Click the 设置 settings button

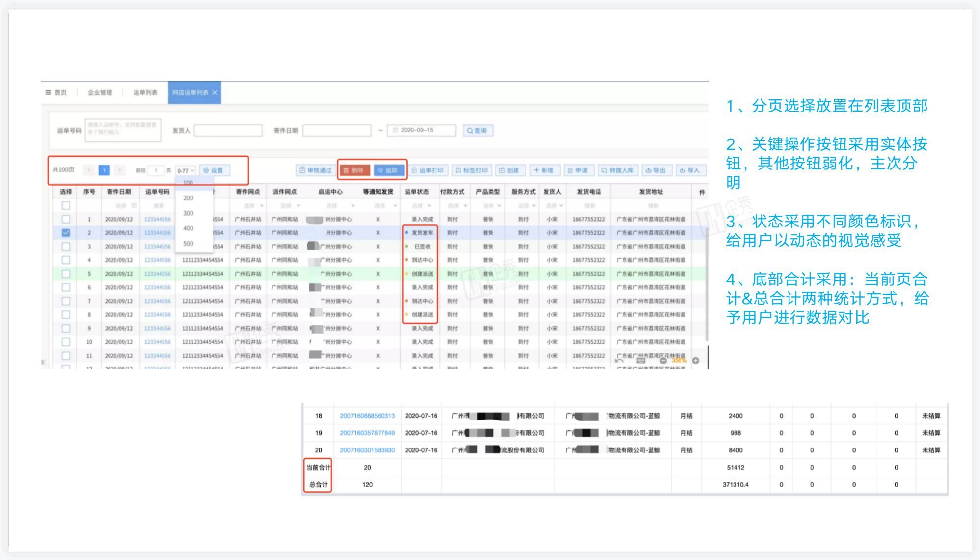coord(214,170)
